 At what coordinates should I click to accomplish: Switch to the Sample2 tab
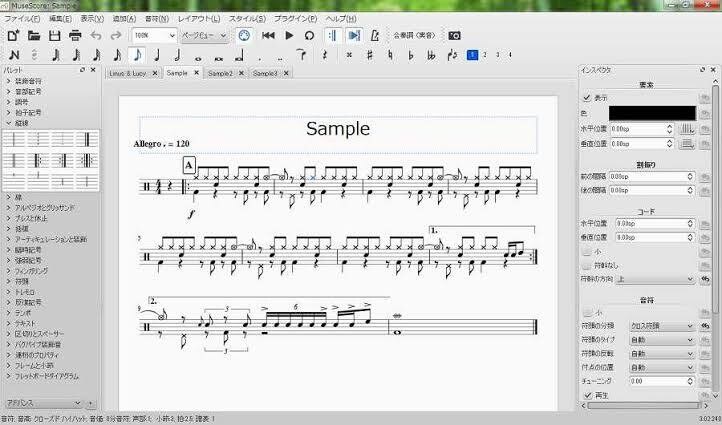point(220,73)
